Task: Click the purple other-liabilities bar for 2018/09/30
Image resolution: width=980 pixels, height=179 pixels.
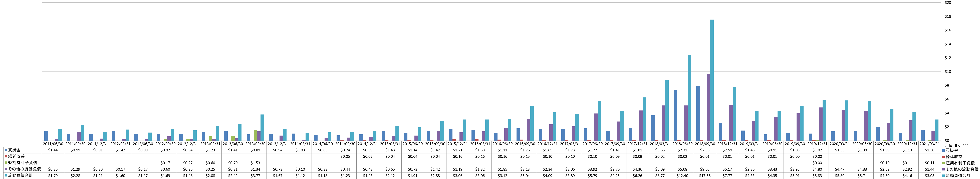Action: pyautogui.click(x=708, y=107)
